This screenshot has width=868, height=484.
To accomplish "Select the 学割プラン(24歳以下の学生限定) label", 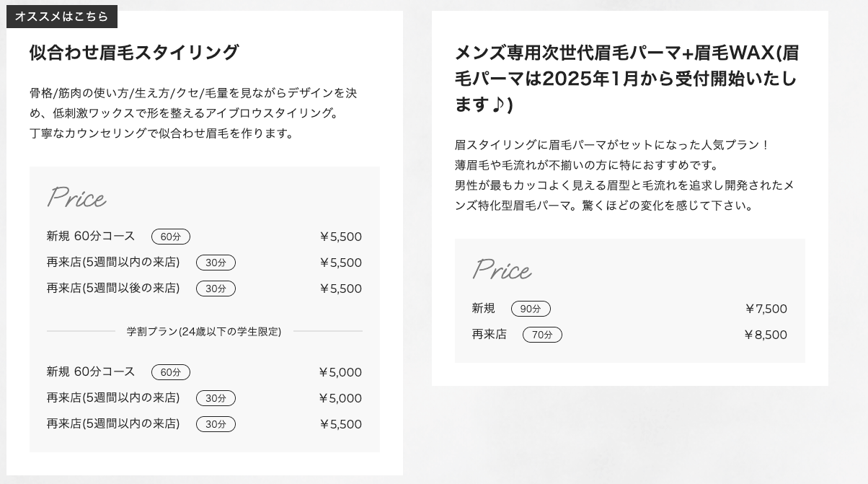I will pos(204,332).
